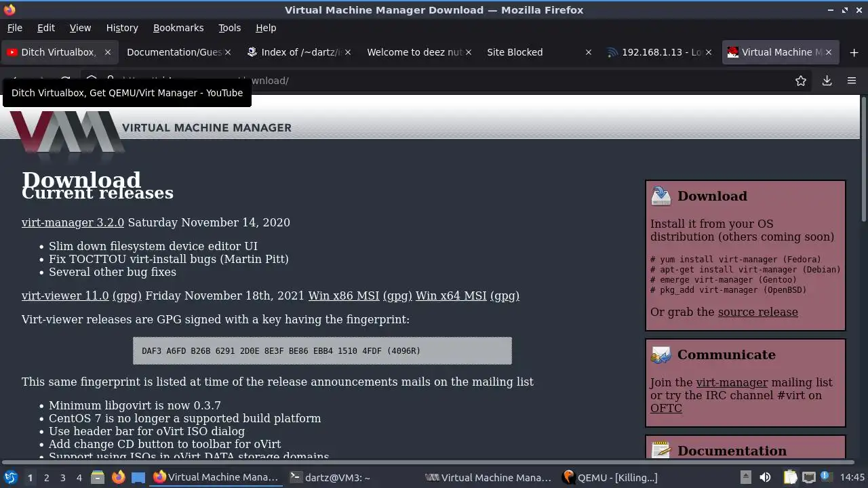868x488 pixels.
Task: Switch to workspace 4
Action: (79, 477)
